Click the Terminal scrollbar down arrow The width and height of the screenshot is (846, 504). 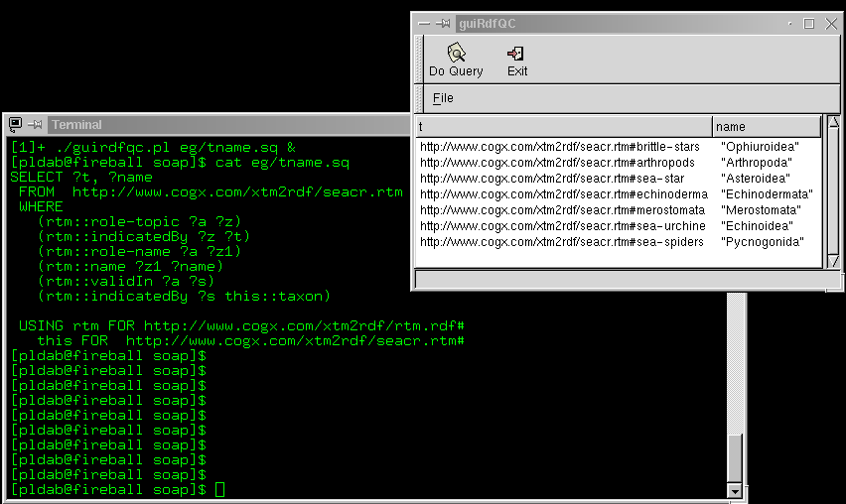point(735,490)
